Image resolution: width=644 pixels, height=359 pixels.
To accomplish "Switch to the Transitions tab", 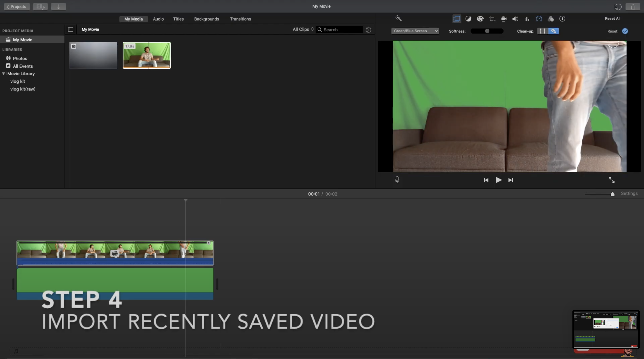I will pos(240,19).
